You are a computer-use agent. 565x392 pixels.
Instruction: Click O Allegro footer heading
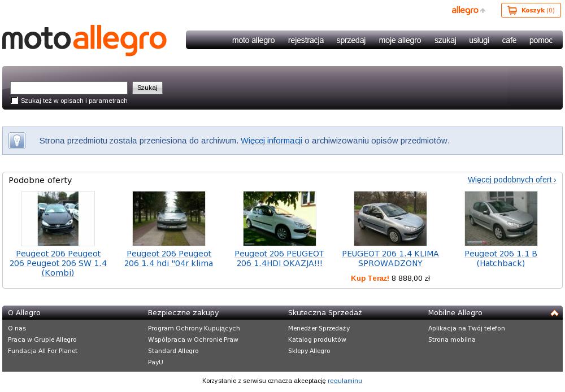(x=24, y=313)
